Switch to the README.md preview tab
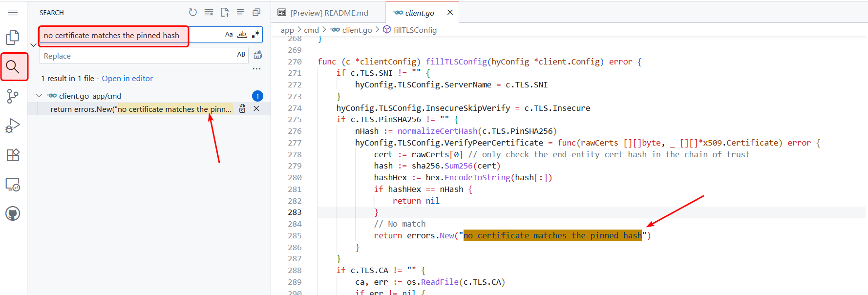Image resolution: width=868 pixels, height=295 pixels. 323,13
